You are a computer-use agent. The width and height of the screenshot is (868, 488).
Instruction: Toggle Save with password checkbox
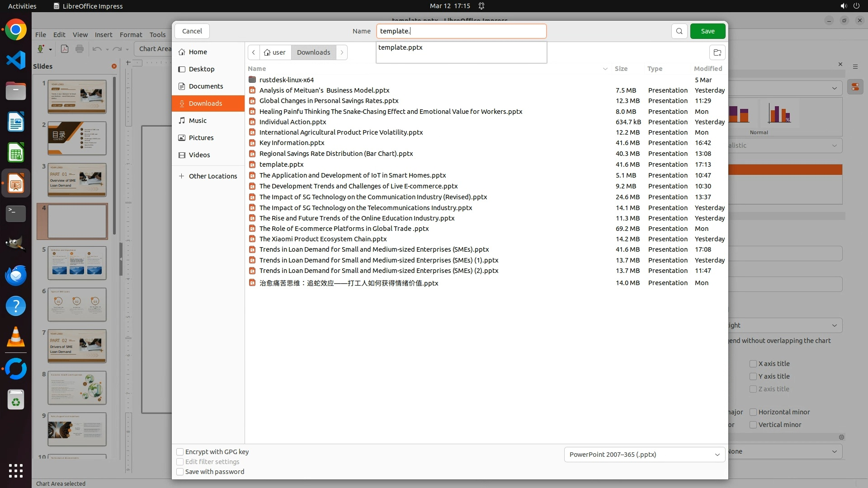coord(180,472)
